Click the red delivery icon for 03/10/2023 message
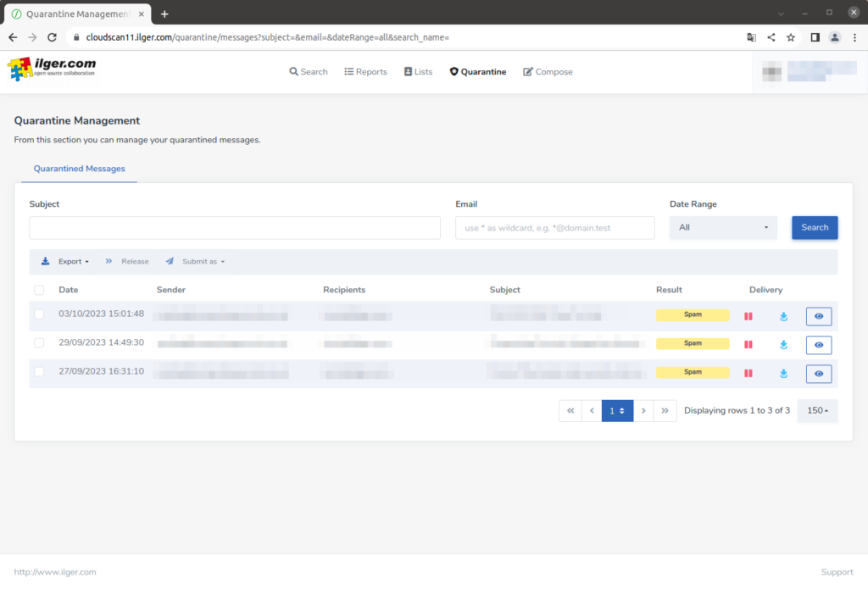 (x=748, y=316)
